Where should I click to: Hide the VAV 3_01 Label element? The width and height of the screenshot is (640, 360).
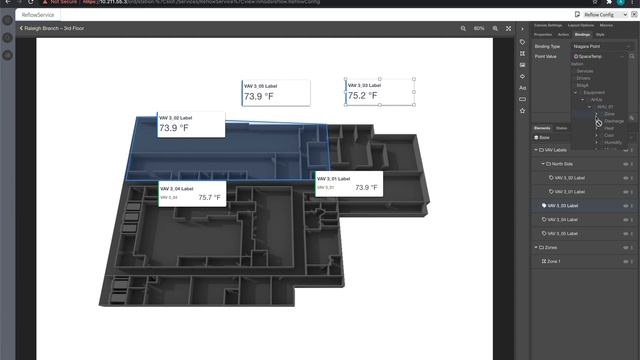click(x=625, y=192)
